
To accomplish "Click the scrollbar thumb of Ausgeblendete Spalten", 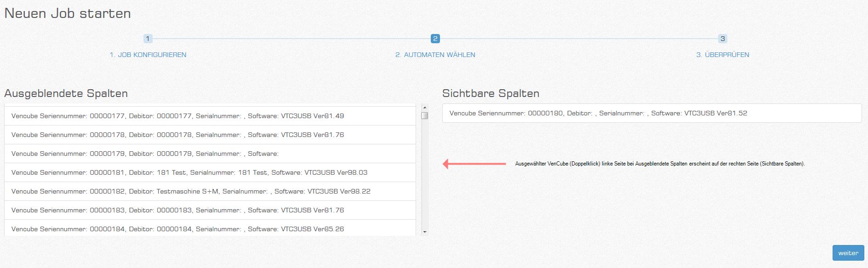I will coord(424,115).
